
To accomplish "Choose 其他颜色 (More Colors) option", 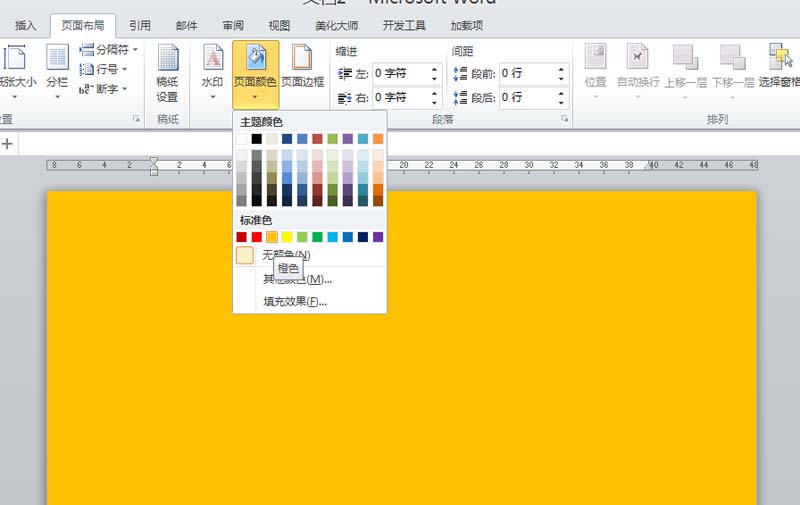I will (295, 279).
